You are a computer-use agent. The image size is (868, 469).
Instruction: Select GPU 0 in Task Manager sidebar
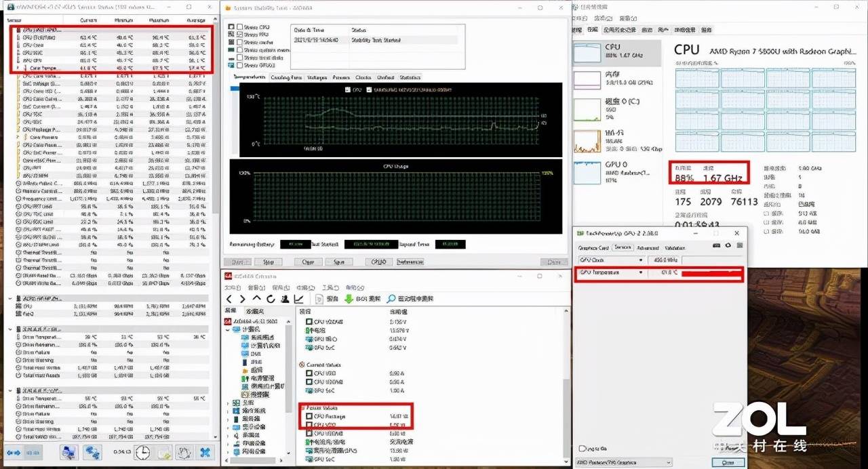(617, 171)
